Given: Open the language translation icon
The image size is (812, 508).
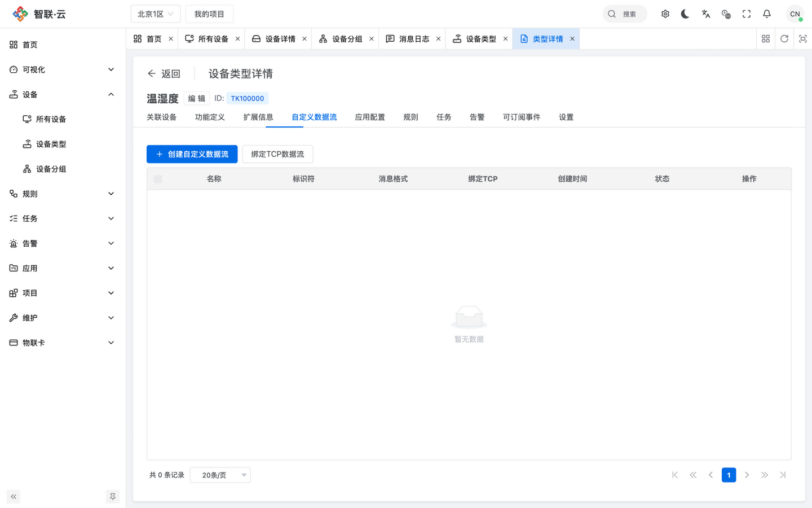Looking at the screenshot, I should click(x=706, y=14).
